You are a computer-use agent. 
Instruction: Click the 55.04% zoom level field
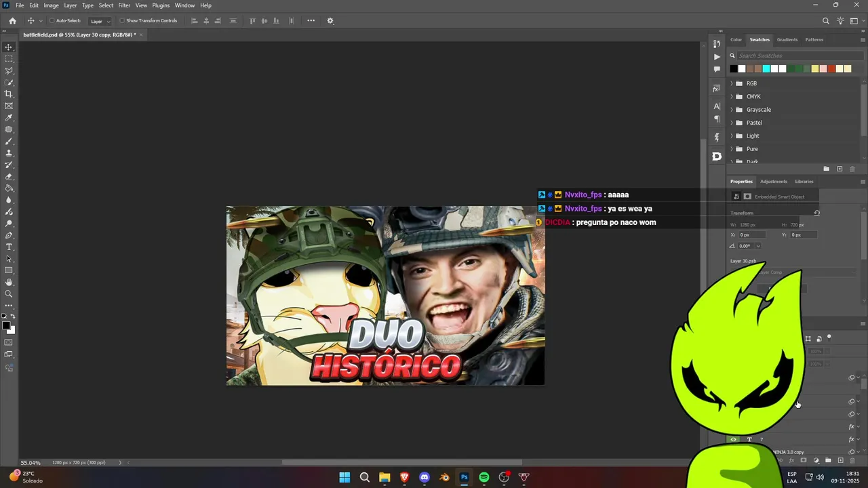tap(31, 463)
